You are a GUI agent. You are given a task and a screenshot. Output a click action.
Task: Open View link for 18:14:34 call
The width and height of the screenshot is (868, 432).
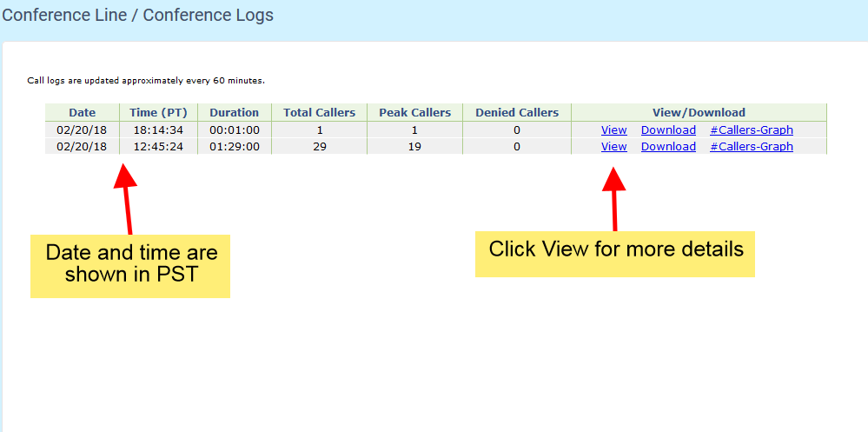point(614,130)
